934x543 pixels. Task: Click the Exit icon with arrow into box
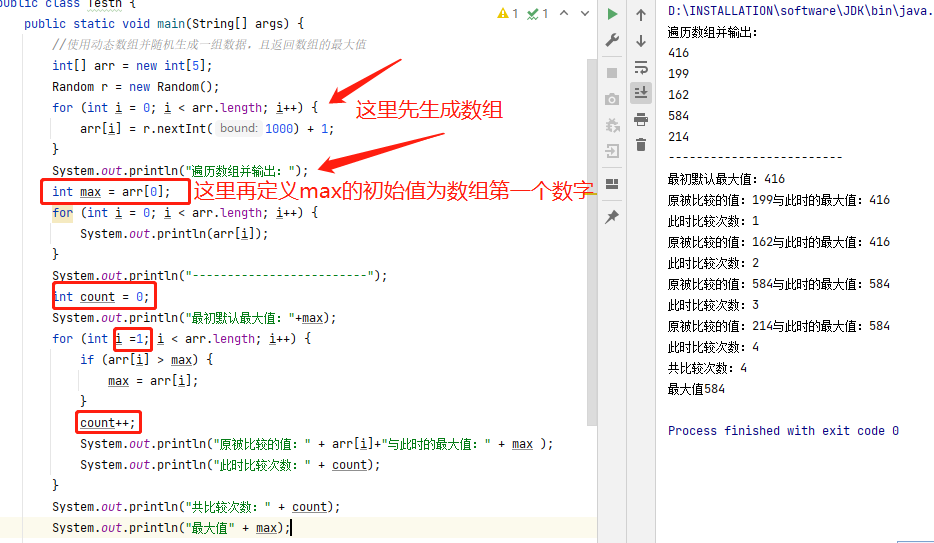tap(612, 151)
